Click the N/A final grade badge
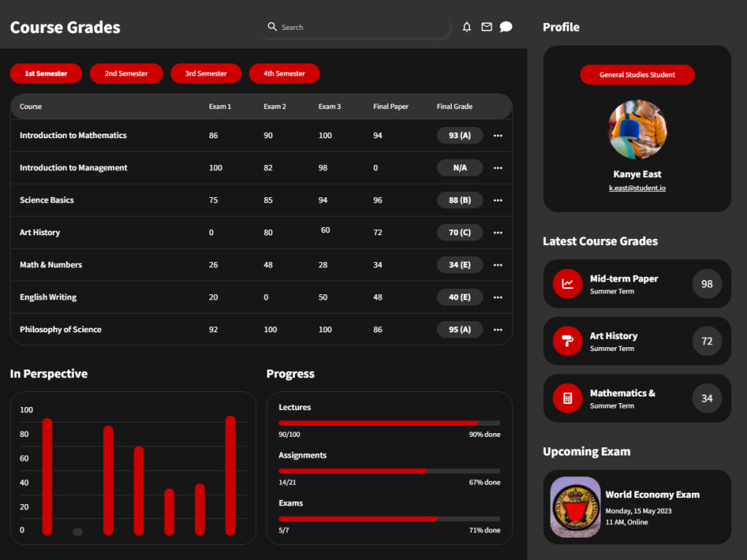 tap(459, 168)
